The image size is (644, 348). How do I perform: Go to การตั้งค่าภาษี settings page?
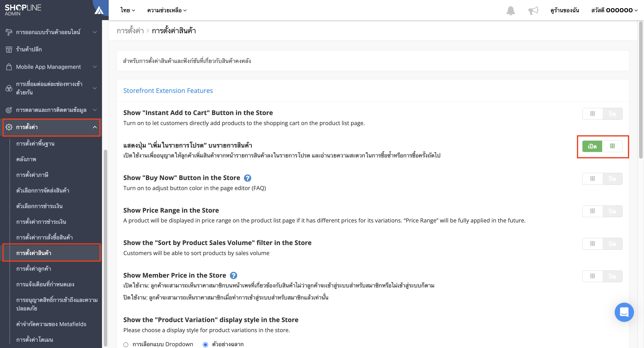pos(32,175)
